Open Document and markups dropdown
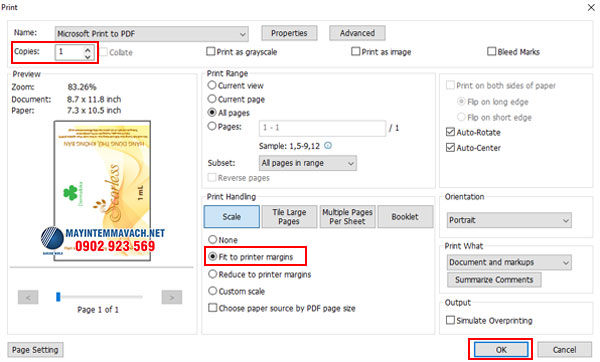Screen dimensions: 600x362 coord(509,263)
